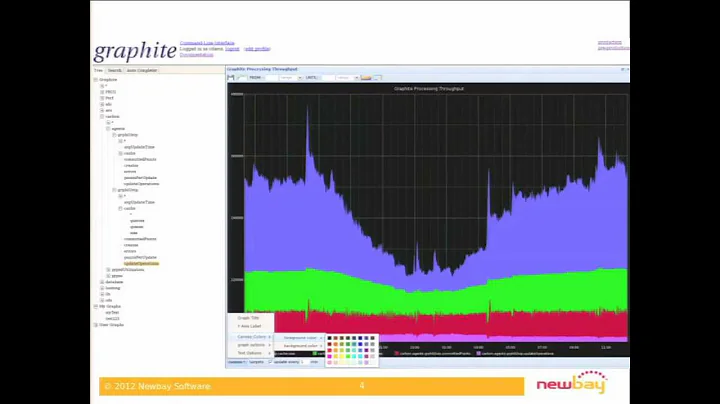
Task: Select the highlighted updateOperations tree item
Action: [x=141, y=264]
